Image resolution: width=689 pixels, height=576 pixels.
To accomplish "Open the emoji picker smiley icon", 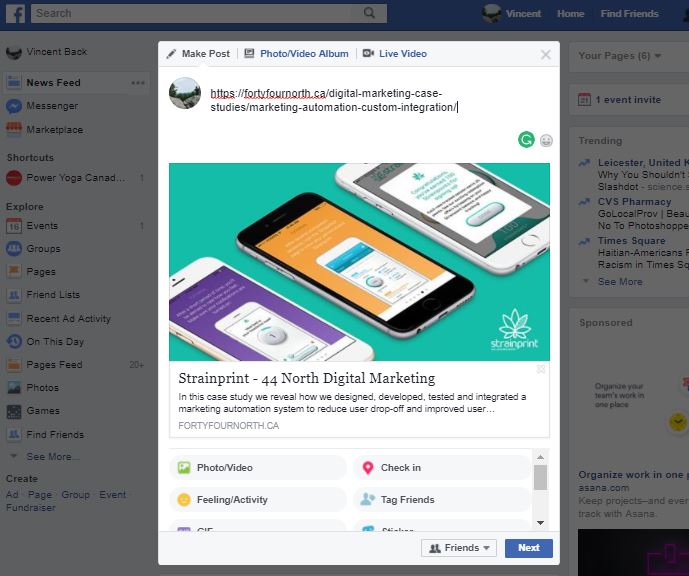I will 546,141.
